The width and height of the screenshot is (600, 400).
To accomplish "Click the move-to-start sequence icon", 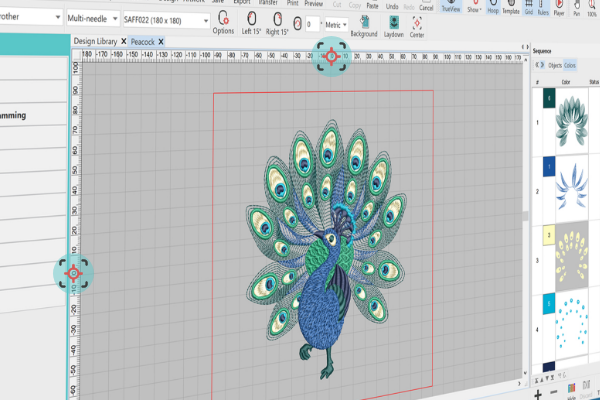I will tap(537, 380).
